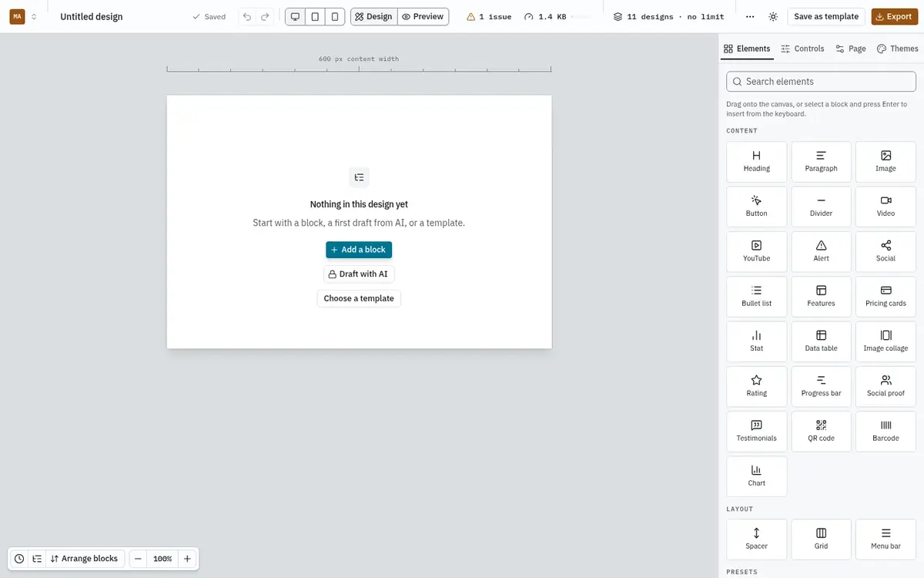Add a Spacer layout element

[756, 539]
